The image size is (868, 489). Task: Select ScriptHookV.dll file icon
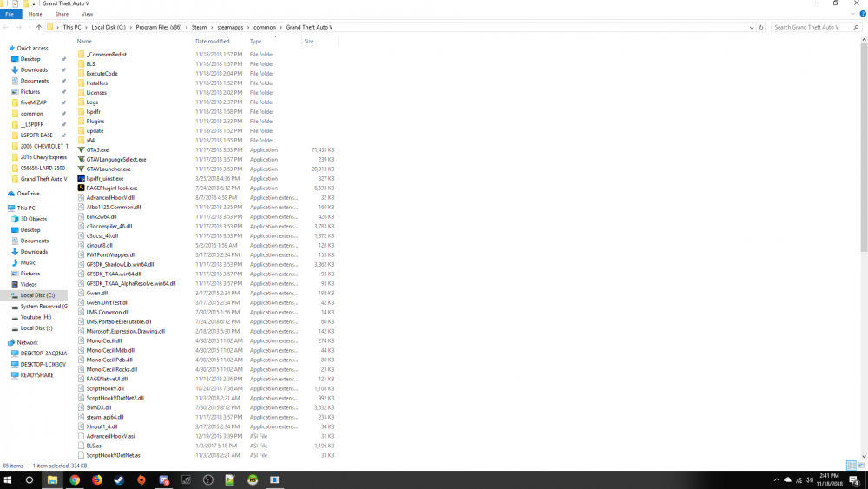tap(81, 388)
